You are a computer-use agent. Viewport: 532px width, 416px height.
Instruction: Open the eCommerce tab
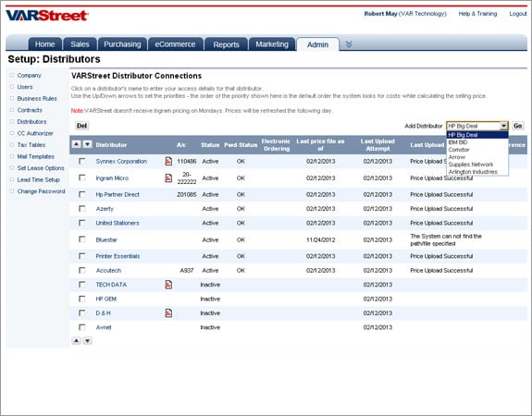pos(175,44)
